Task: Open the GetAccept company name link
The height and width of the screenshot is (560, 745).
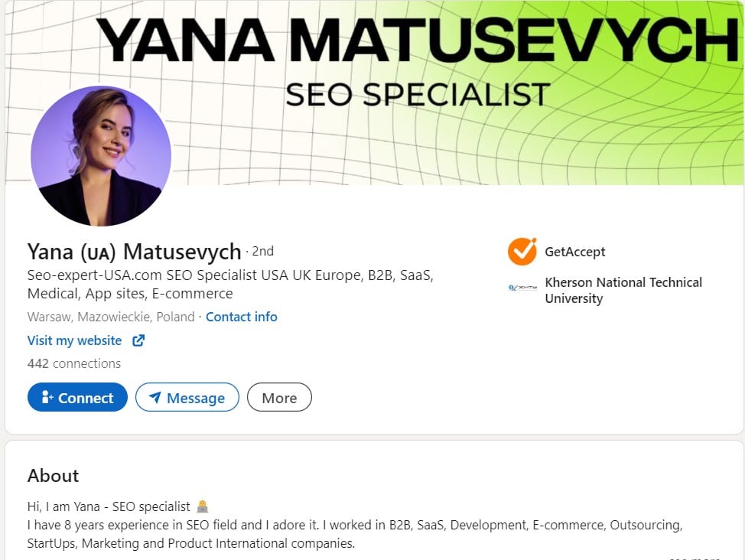Action: [574, 252]
